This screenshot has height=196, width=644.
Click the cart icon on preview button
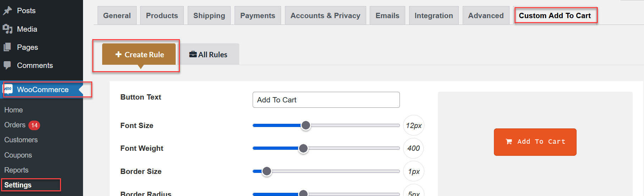pyautogui.click(x=509, y=142)
